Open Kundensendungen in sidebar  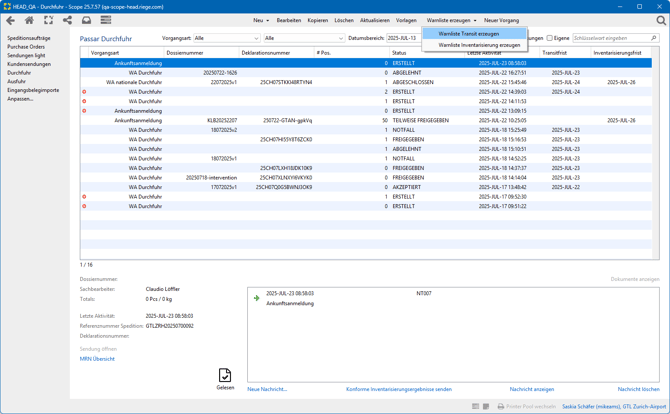(x=29, y=64)
